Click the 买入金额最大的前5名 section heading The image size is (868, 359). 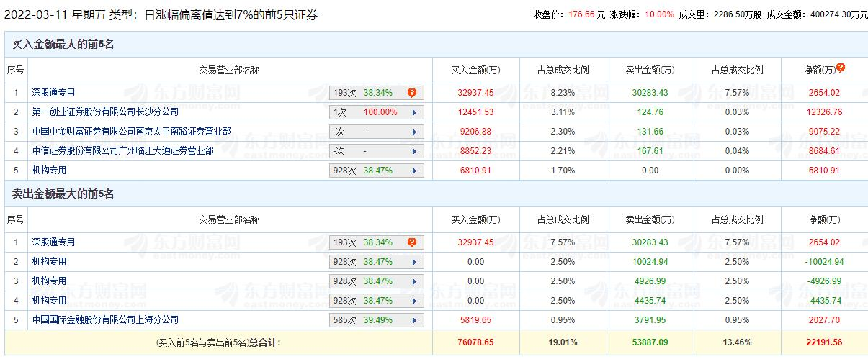(x=63, y=45)
